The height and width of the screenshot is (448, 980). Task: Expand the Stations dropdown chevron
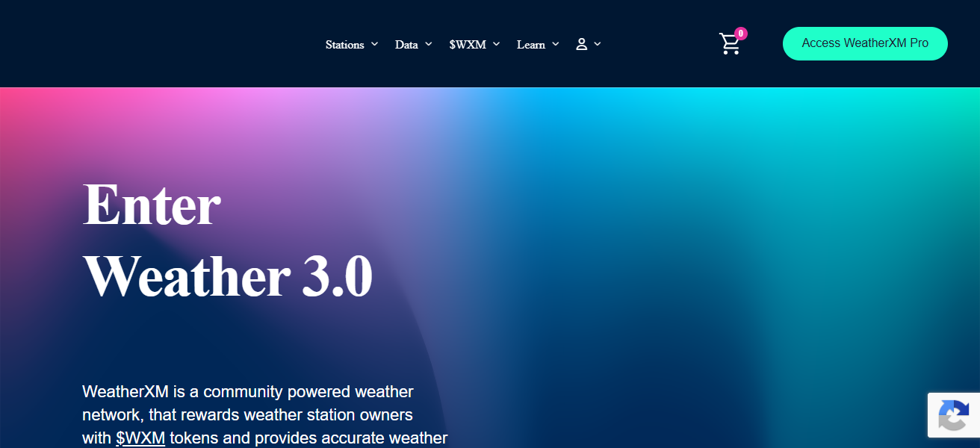[374, 44]
